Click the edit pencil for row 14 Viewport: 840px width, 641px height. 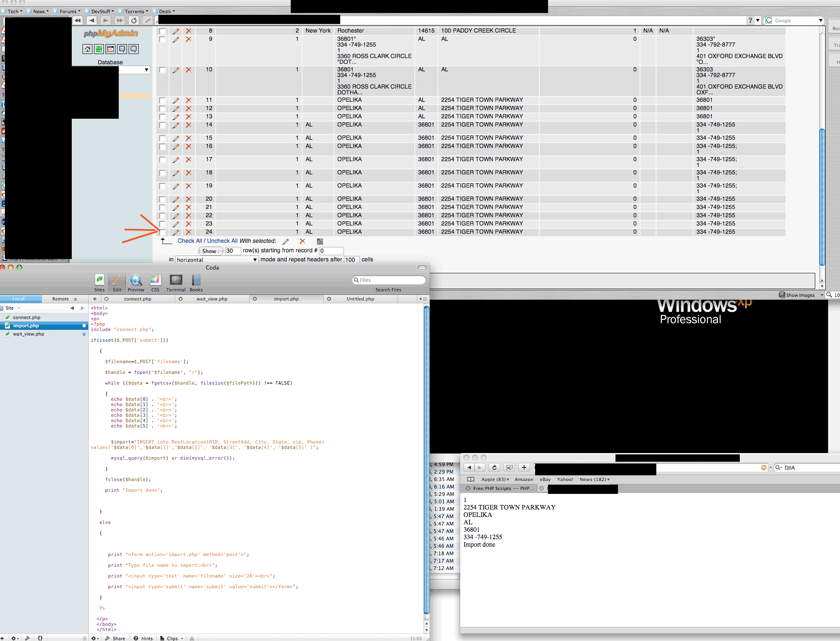(176, 125)
